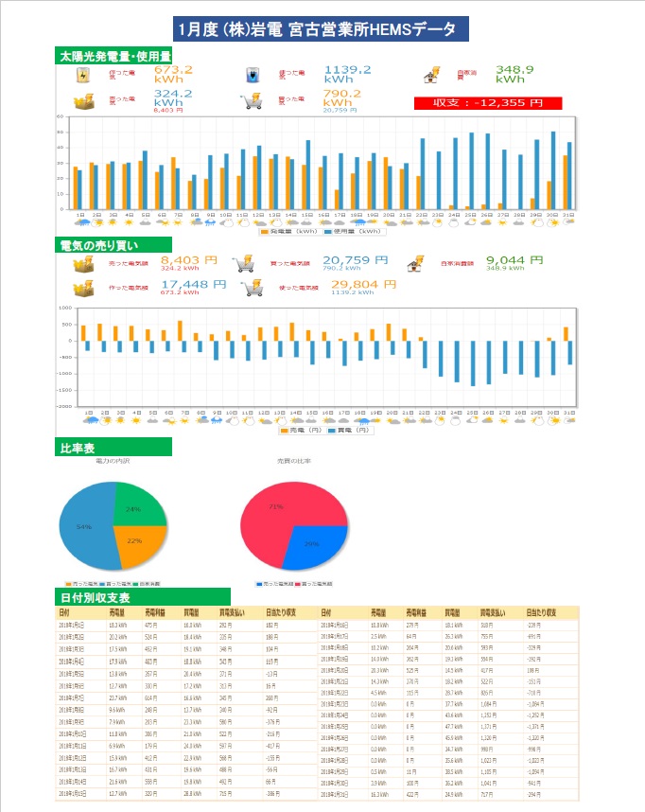Toggle 発電量 (kWh) series in first chart legend
This screenshot has height=812, width=645.
click(x=290, y=230)
